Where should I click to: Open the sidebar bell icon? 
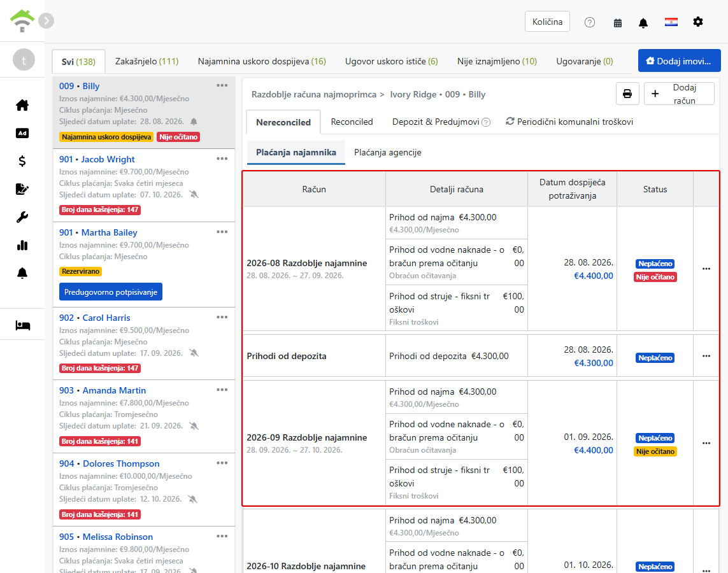[22, 273]
